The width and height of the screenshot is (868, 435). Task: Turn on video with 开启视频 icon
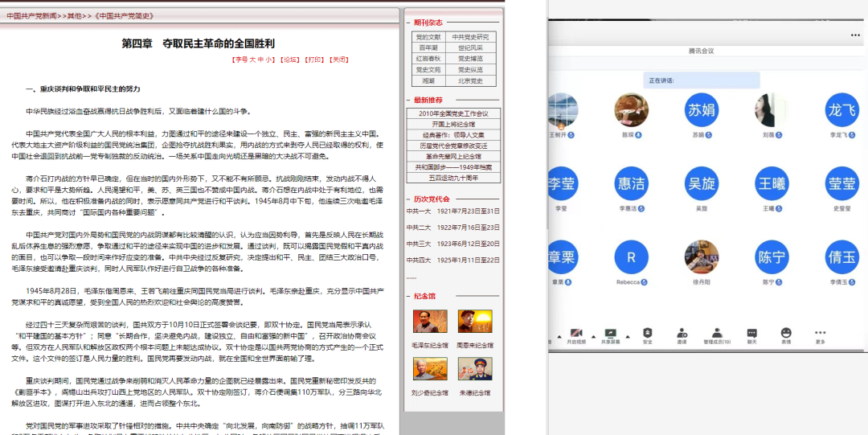[x=575, y=333]
